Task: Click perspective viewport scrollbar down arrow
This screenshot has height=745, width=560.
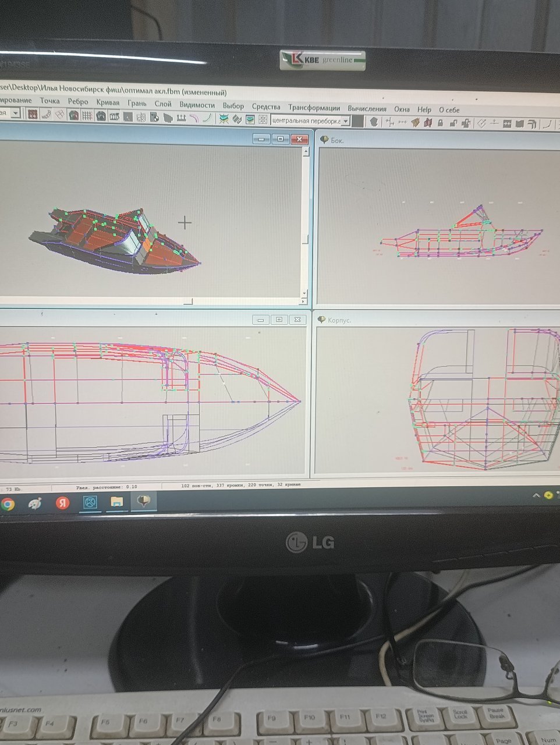Action: pos(304,294)
